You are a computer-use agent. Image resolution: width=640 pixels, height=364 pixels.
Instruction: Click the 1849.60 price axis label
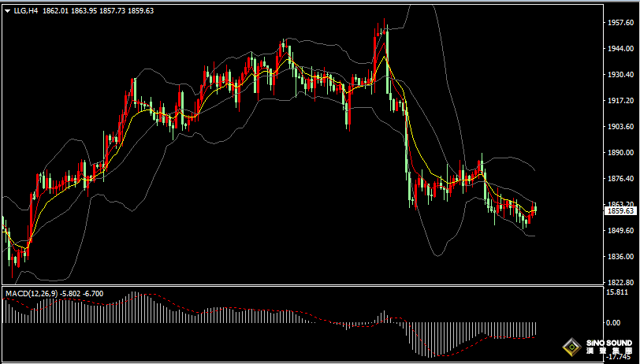click(x=621, y=231)
